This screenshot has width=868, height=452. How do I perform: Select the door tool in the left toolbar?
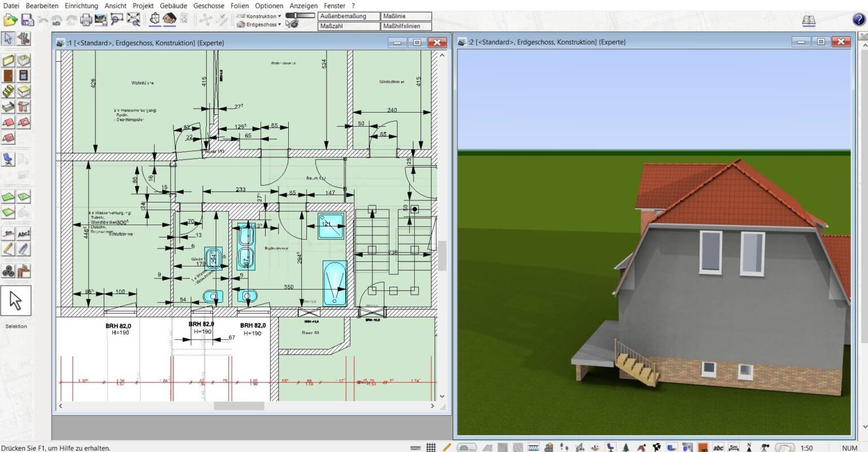pyautogui.click(x=7, y=75)
